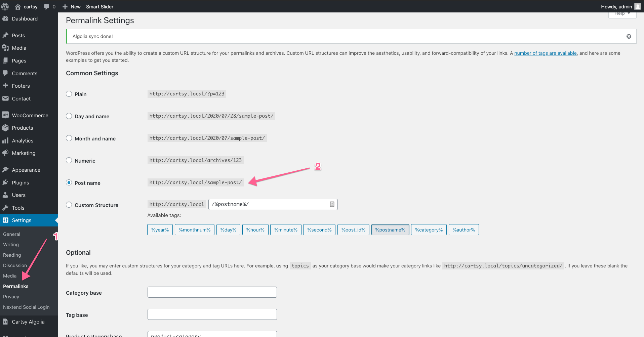The width and height of the screenshot is (644, 337).
Task: Click the Products box icon
Action: 5,128
